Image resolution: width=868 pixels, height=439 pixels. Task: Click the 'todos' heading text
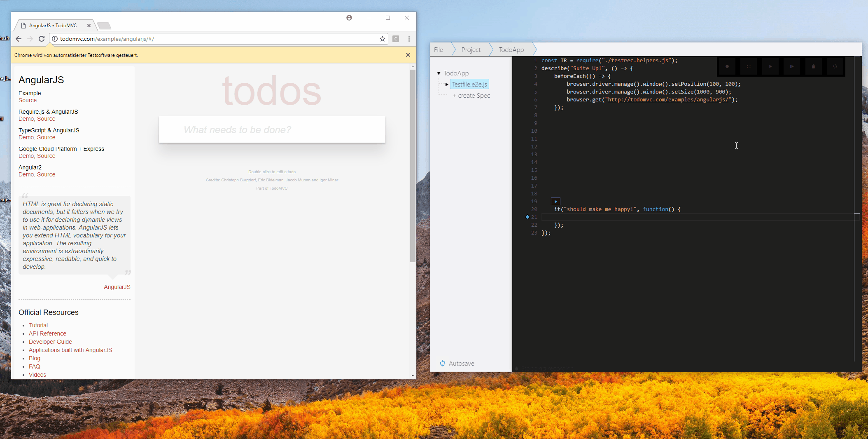click(x=272, y=91)
